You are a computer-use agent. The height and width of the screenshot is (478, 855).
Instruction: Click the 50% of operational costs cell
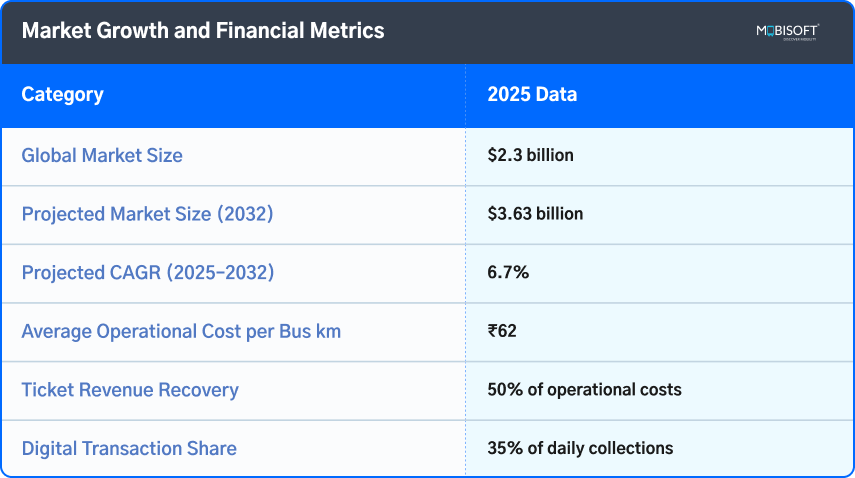tap(584, 389)
